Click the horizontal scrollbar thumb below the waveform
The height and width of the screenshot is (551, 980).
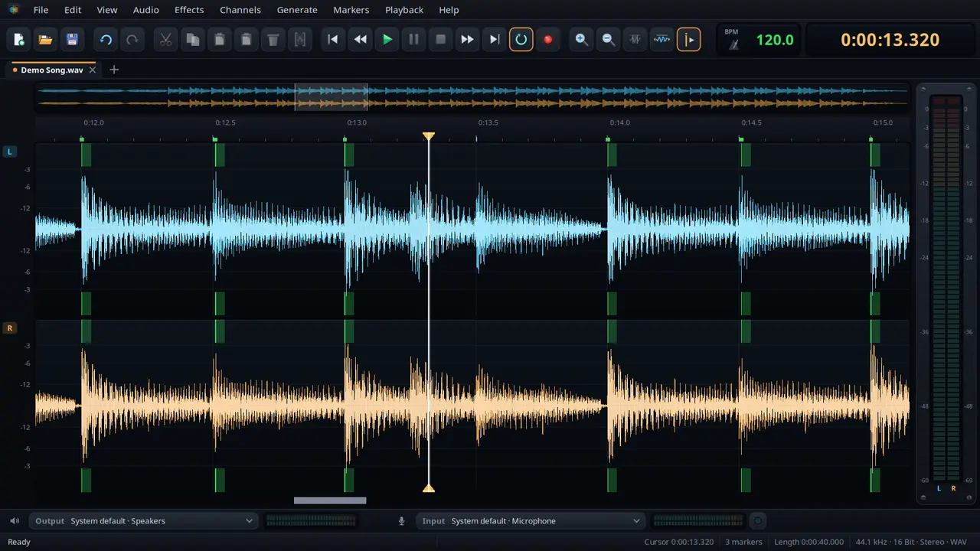(x=330, y=500)
